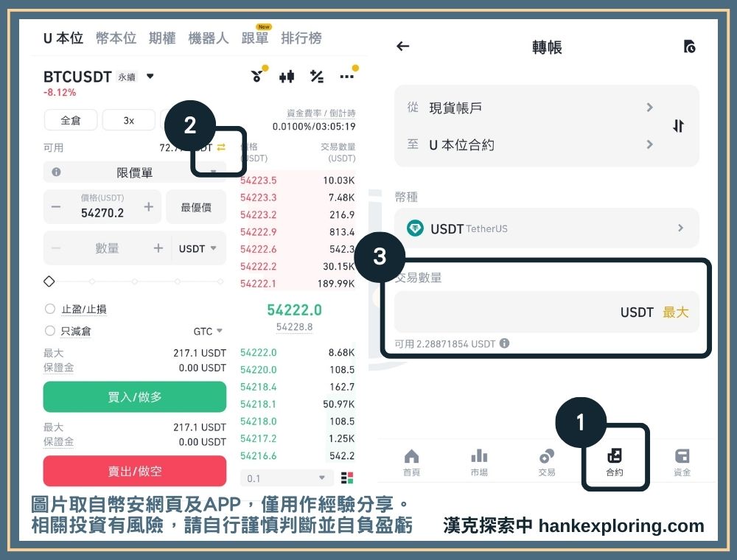This screenshot has height=560, width=737.
Task: Open the 排行榜 leaderboard tab
Action: tap(301, 38)
